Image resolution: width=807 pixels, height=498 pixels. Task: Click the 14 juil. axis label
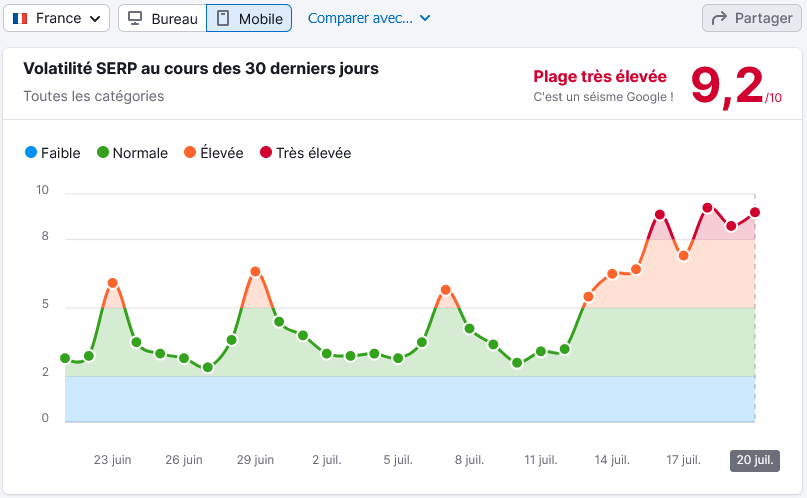[x=612, y=460]
